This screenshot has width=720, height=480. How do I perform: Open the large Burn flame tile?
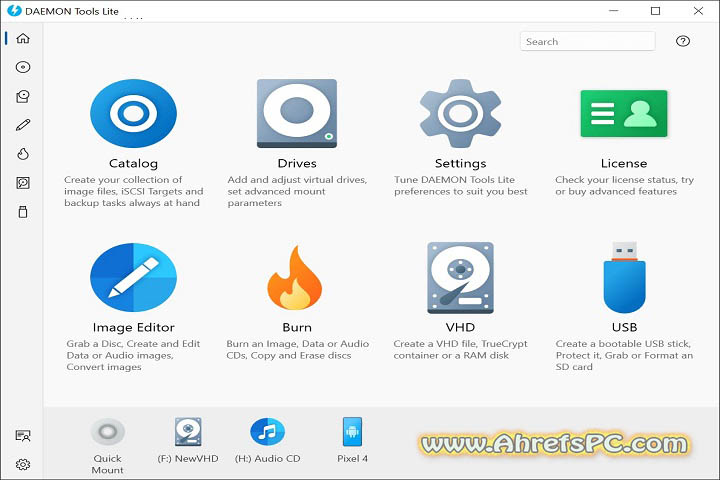click(x=295, y=277)
